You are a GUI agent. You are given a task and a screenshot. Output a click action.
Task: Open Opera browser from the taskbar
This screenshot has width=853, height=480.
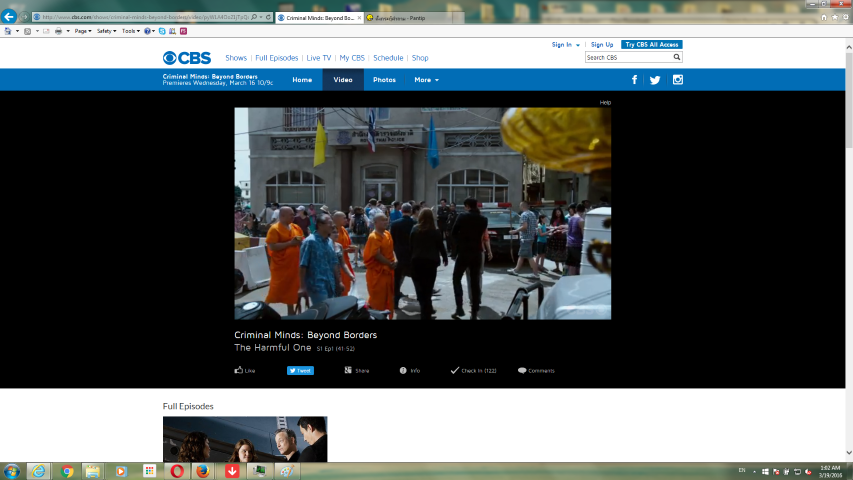click(177, 471)
